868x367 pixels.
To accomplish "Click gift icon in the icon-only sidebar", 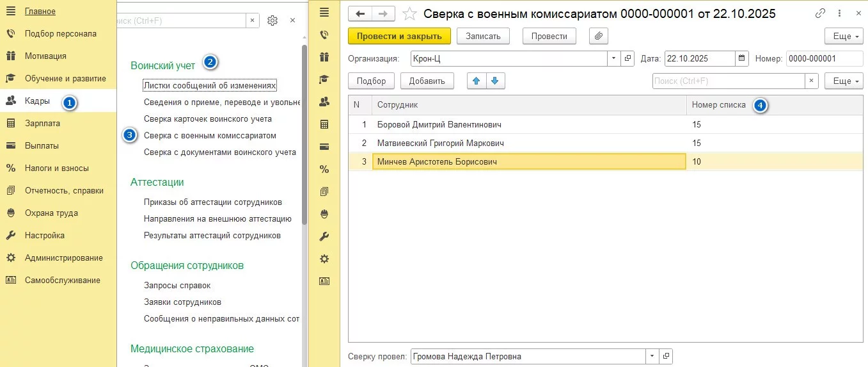I will click(324, 56).
